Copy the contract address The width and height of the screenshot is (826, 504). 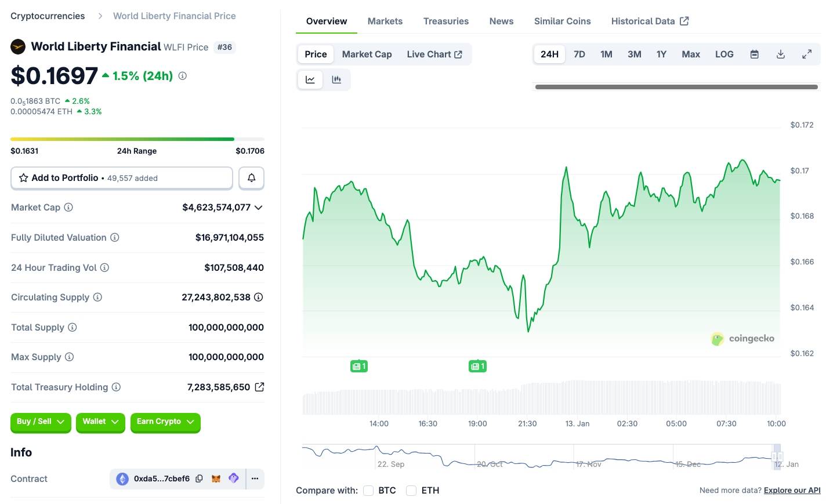(x=199, y=478)
